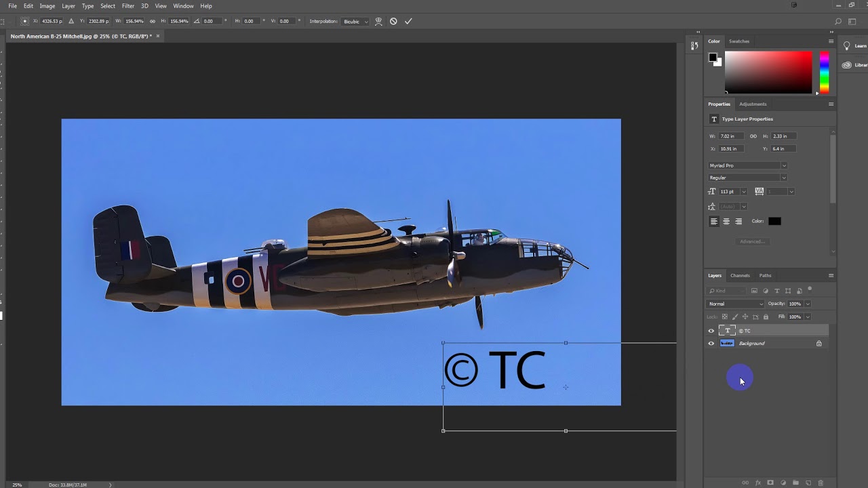868x488 pixels.
Task: Right align text in Properties panel
Action: coord(738,221)
